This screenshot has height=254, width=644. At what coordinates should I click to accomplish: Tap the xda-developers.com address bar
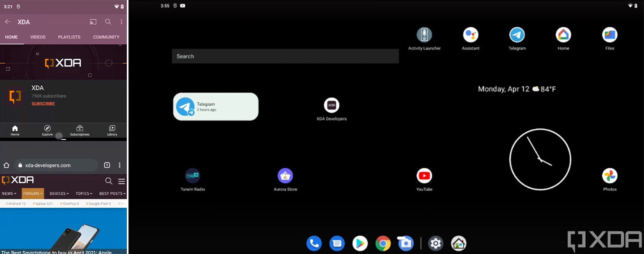coord(56,165)
